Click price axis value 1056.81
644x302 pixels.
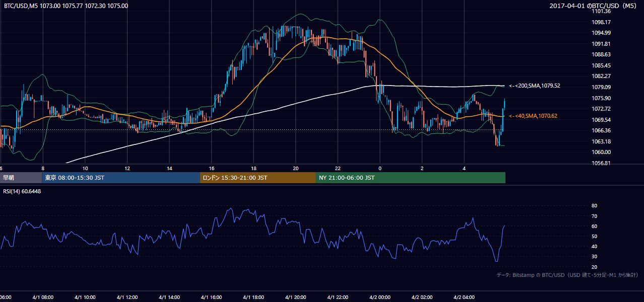[x=602, y=163]
